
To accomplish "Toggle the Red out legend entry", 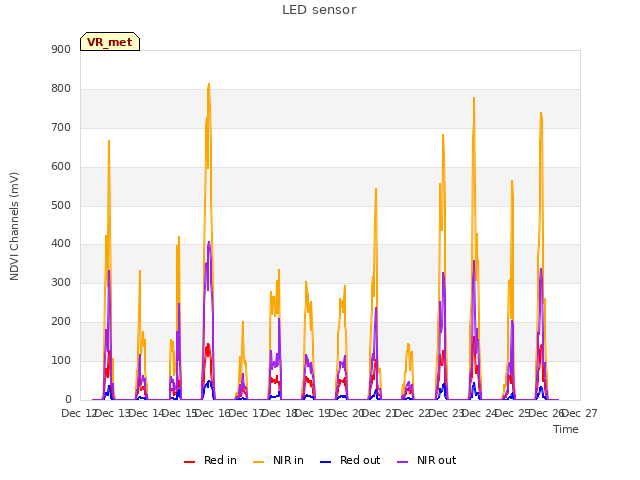I will click(x=350, y=460).
